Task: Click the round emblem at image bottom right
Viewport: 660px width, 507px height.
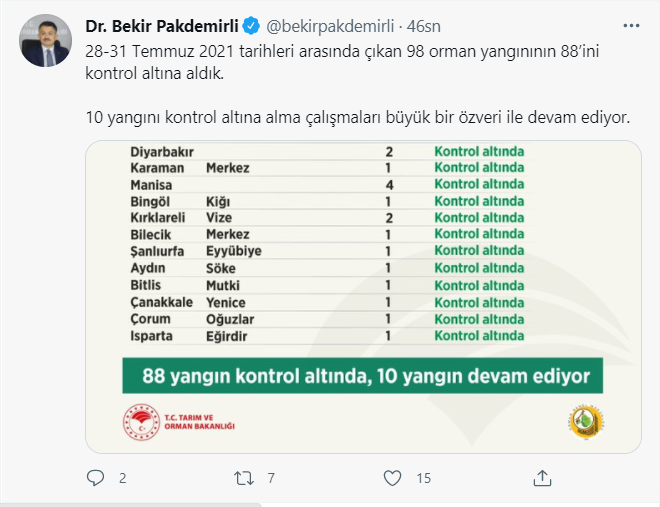Action: pyautogui.click(x=583, y=419)
